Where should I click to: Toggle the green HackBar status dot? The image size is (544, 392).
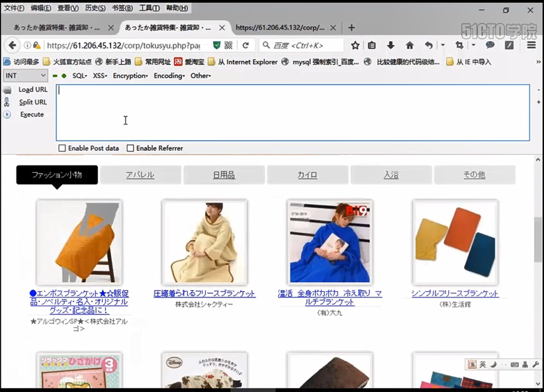(64, 75)
